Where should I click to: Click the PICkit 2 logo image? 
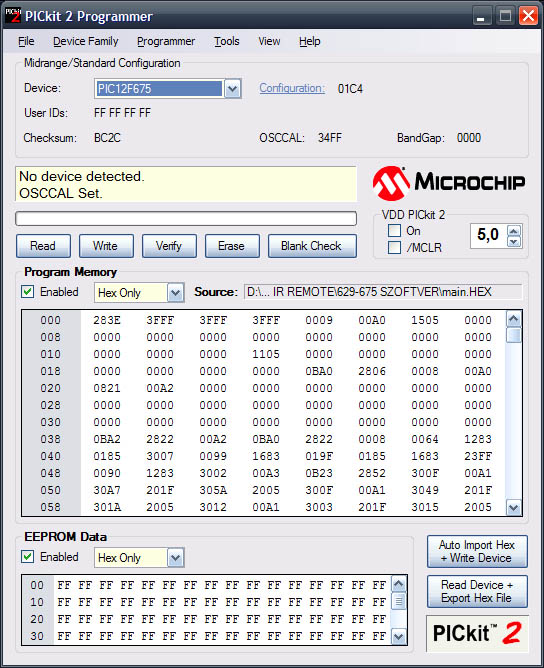[477, 633]
